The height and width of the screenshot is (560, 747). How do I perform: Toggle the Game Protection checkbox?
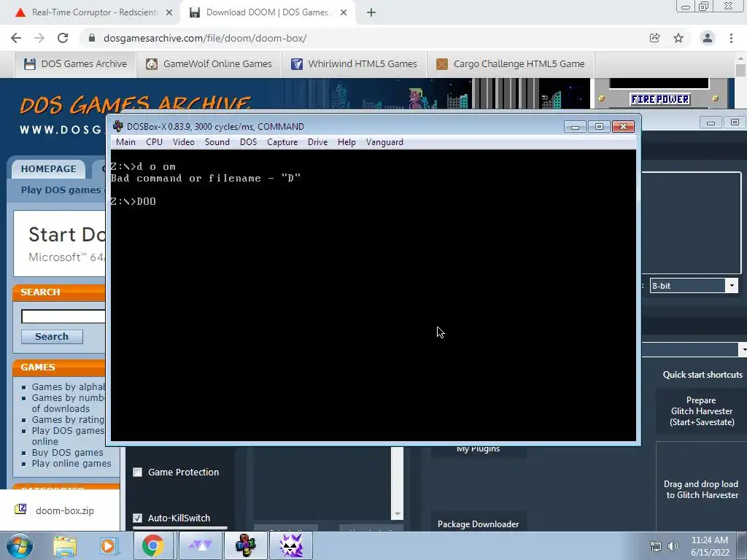138,472
